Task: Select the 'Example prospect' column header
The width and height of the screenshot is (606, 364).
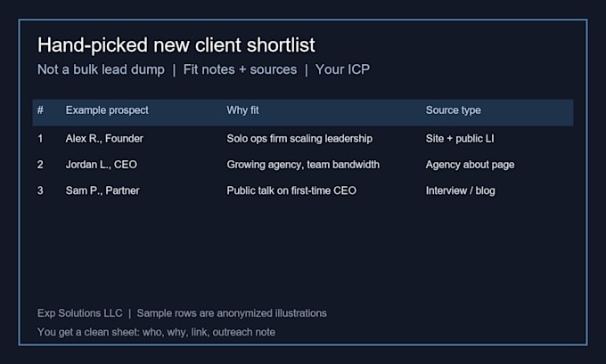Action: (x=107, y=110)
